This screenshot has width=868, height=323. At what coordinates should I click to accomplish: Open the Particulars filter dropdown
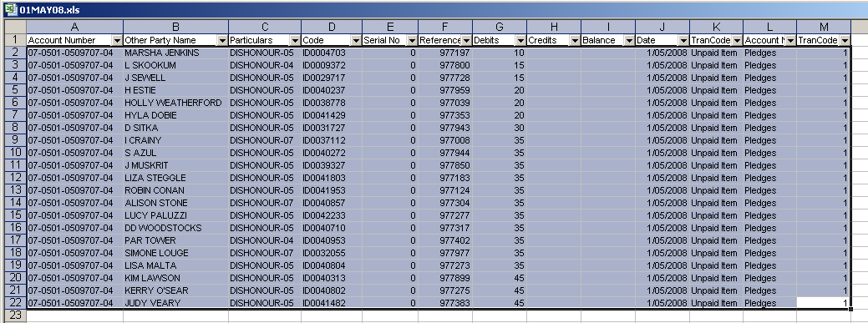pyautogui.click(x=295, y=40)
